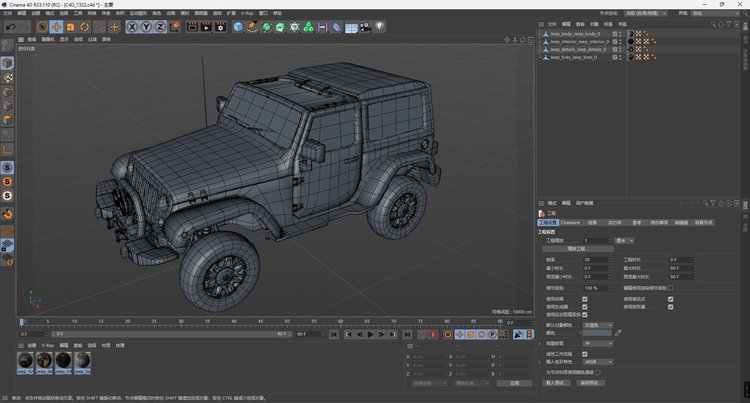The width and height of the screenshot is (750, 403).
Task: Click the 载入预设 button
Action: point(556,383)
